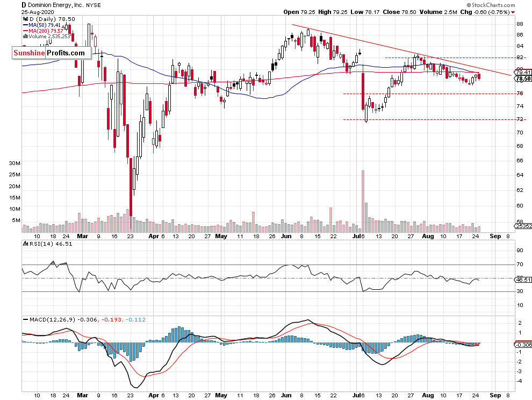The width and height of the screenshot is (532, 400).
Task: Click the Volume 2,535,253 legend entry
Action: [x=49, y=37]
